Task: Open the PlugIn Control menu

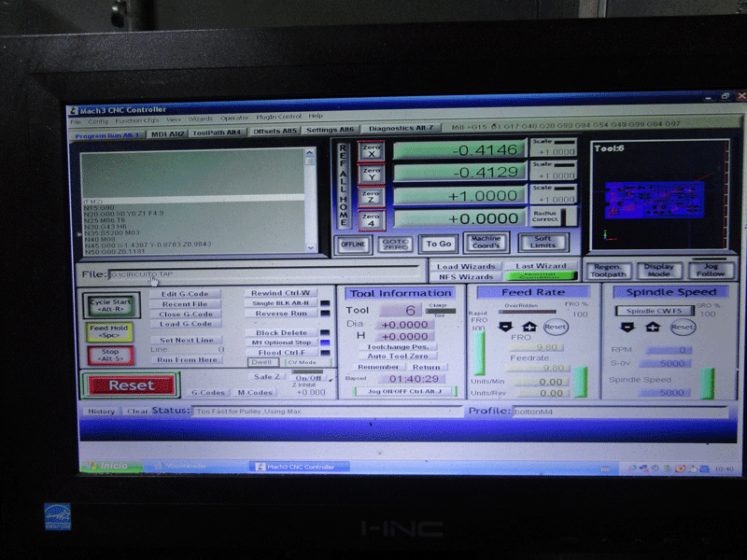Action: click(278, 117)
